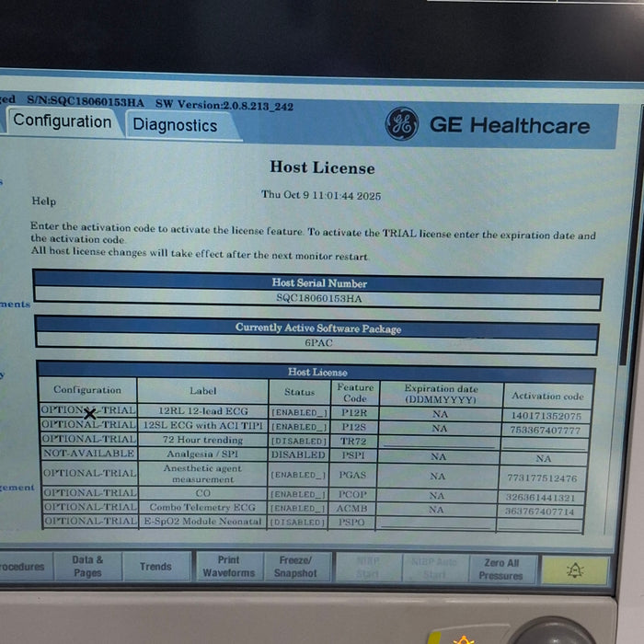Click feature code P12S
This screenshot has height=644, width=644.
(353, 427)
